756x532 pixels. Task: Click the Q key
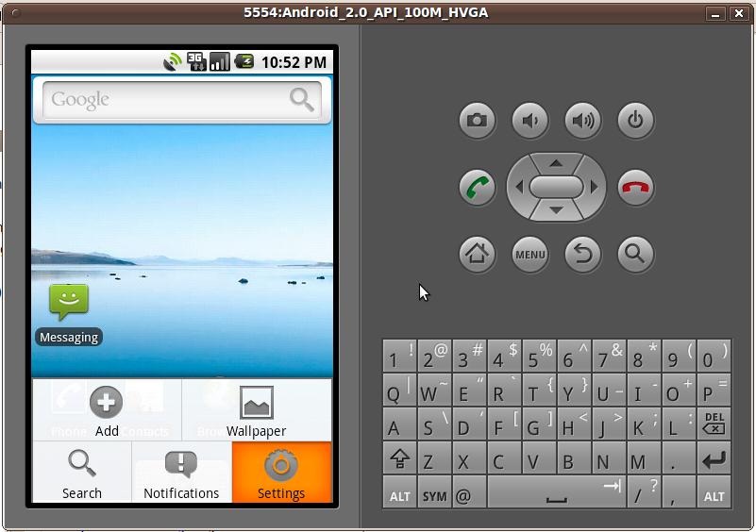click(399, 390)
